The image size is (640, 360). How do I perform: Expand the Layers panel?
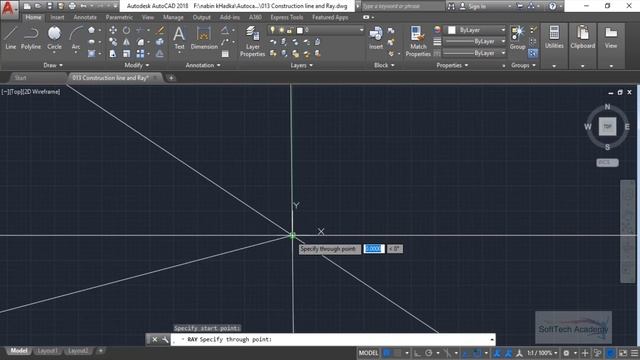pos(302,65)
